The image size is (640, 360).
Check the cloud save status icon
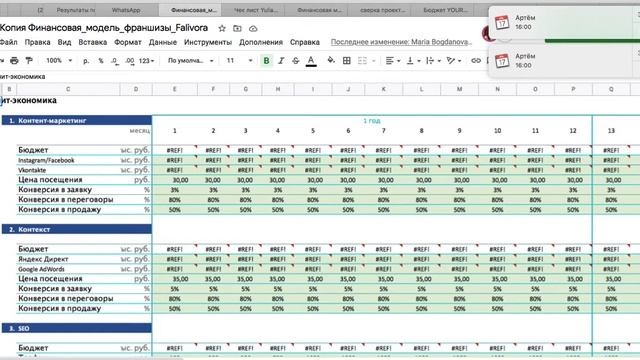(253, 28)
